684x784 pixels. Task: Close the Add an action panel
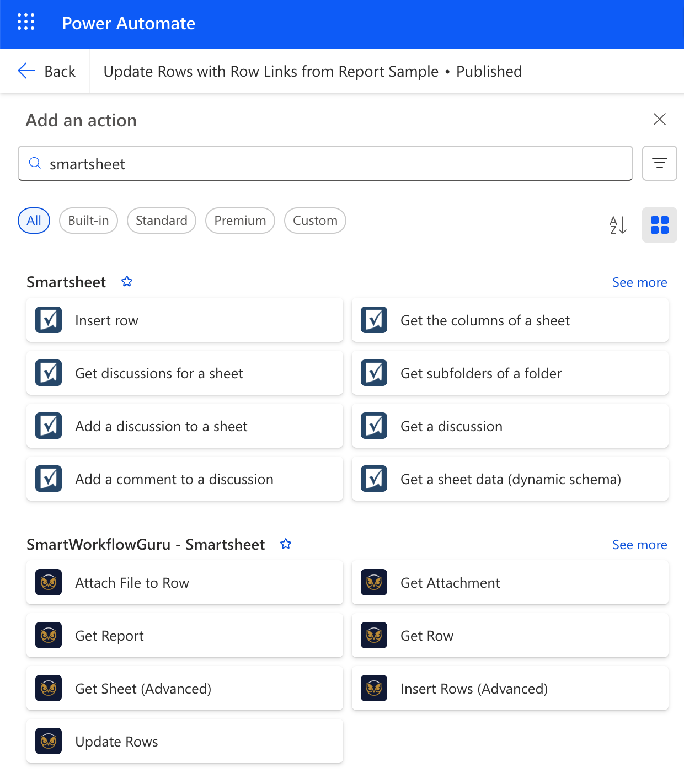coord(660,119)
